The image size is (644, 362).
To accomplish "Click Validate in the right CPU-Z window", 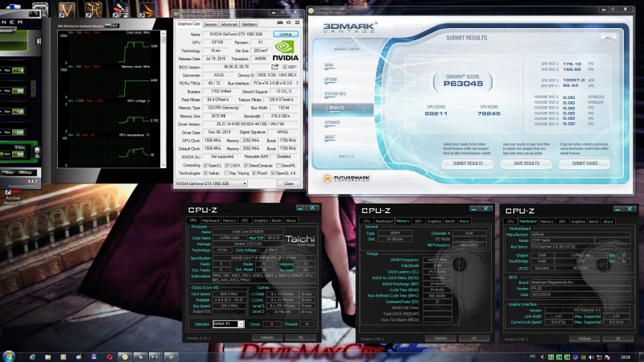I will (x=584, y=339).
